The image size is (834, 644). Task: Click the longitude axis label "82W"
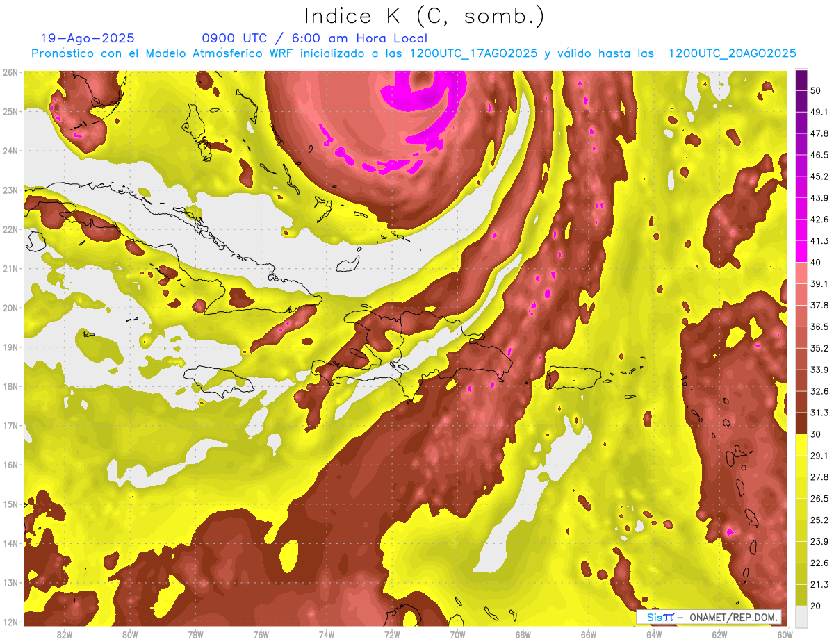[65, 635]
